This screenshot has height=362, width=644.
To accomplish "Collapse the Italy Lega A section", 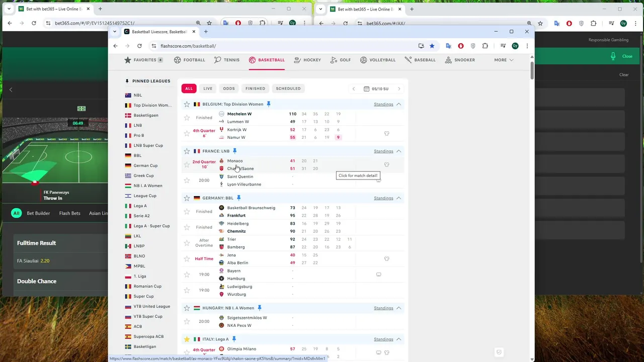I will tap(399, 339).
